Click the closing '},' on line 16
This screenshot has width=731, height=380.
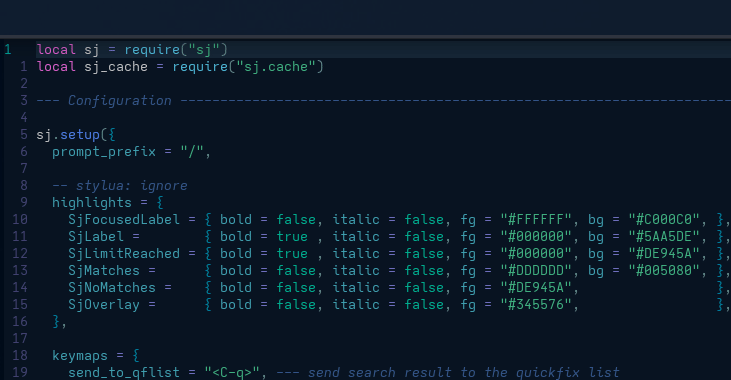60,321
